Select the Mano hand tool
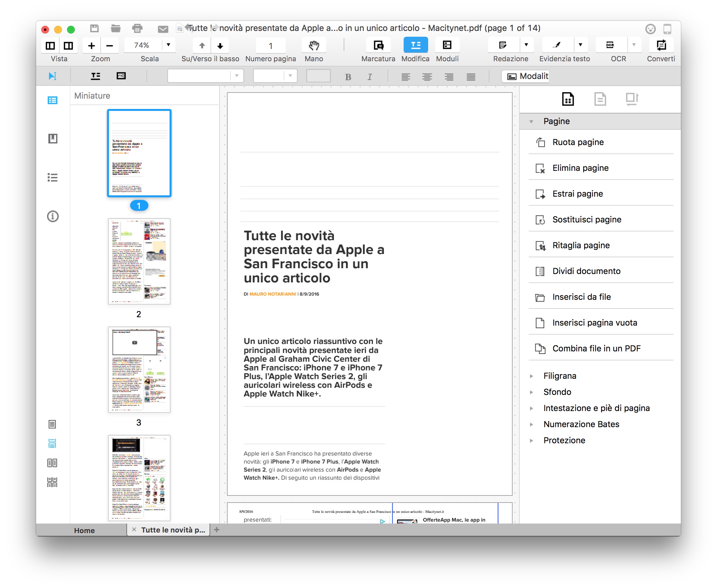Viewport: 717px width, 588px height. coord(314,45)
